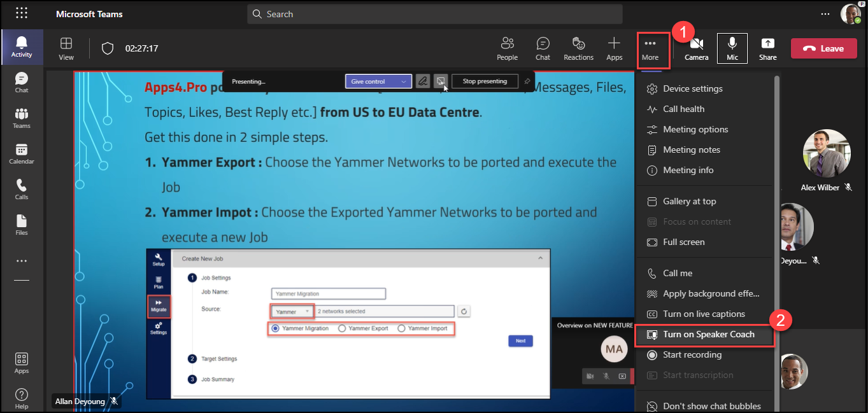This screenshot has width=868, height=413.
Task: Click the Stop presenting button
Action: click(x=484, y=81)
